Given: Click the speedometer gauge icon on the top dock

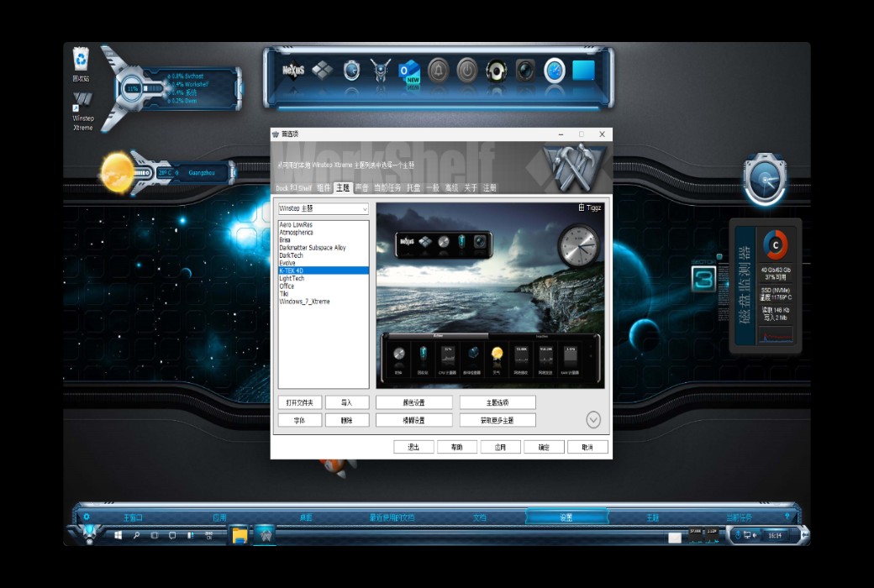Looking at the screenshot, I should 555,71.
